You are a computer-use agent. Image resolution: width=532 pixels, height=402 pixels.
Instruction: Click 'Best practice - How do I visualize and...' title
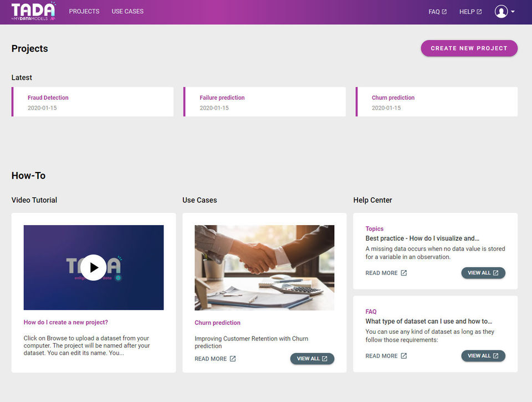tap(422, 238)
